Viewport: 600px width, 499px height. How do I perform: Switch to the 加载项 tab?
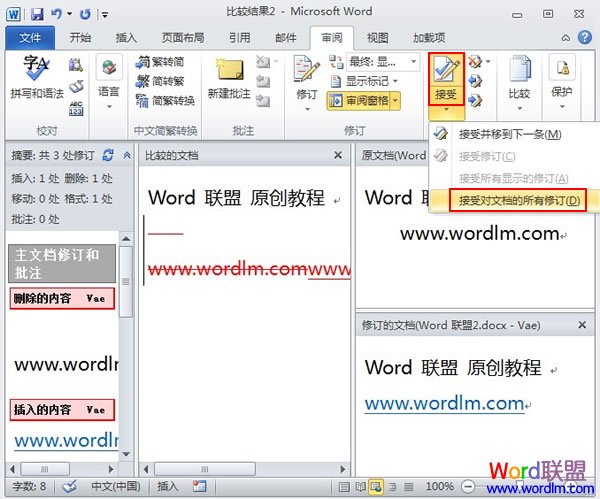tap(429, 38)
